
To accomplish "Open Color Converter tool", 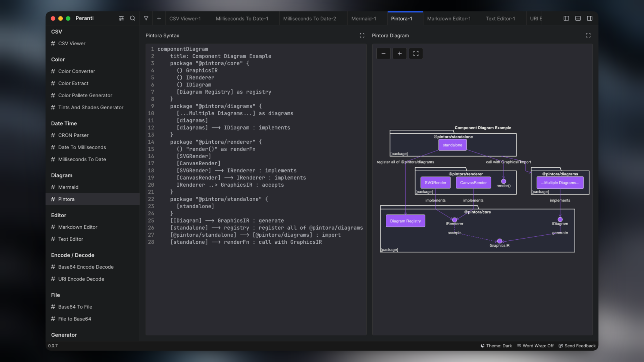I will click(93, 71).
